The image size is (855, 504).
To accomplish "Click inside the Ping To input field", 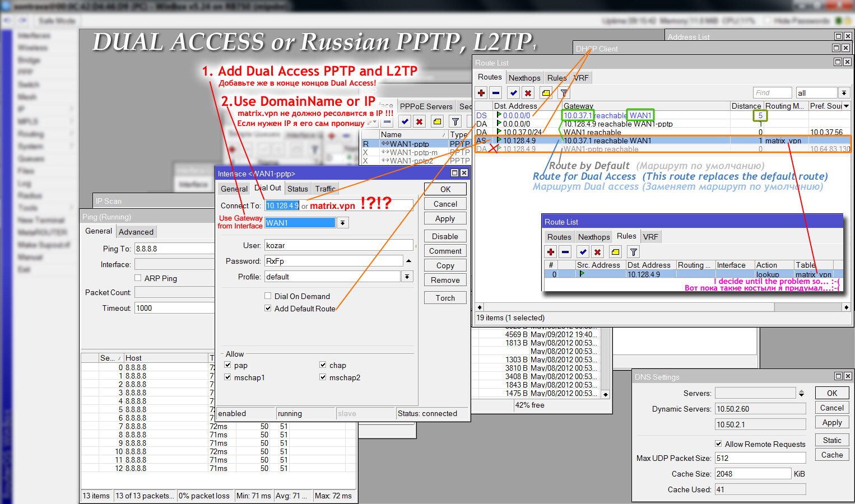I will pos(174,248).
